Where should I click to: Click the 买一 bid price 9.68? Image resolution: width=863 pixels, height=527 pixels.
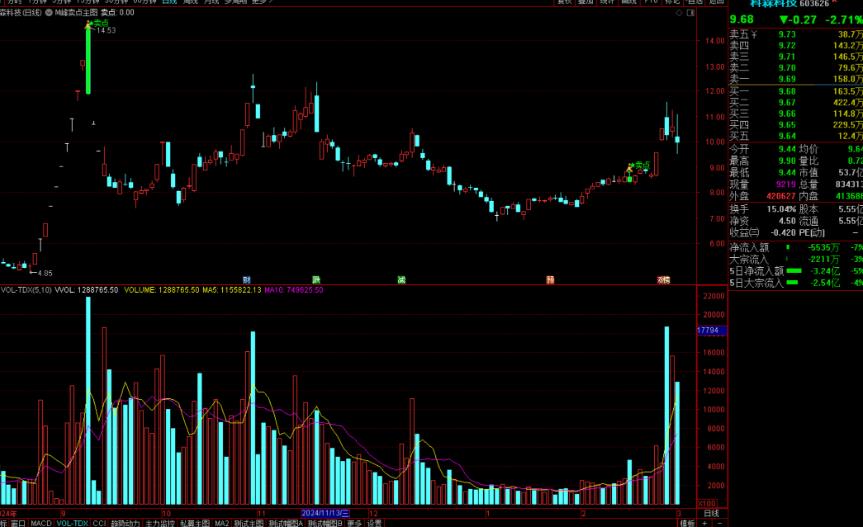pyautogui.click(x=787, y=91)
